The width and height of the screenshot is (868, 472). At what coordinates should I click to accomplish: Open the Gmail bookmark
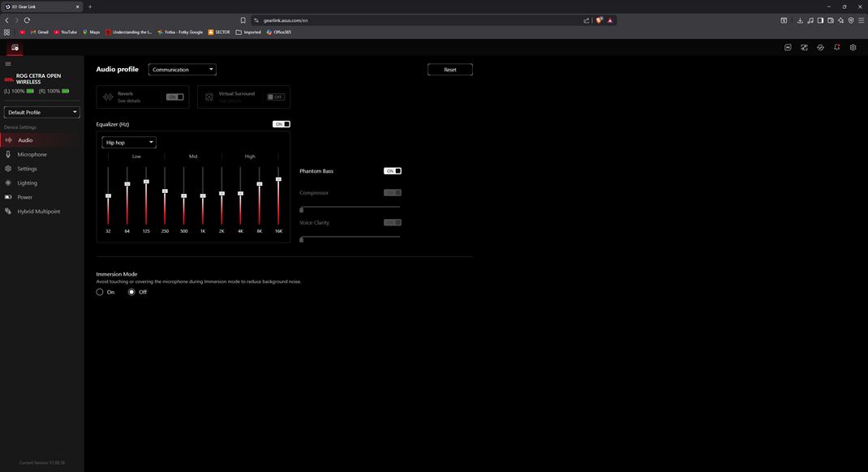[x=39, y=32]
